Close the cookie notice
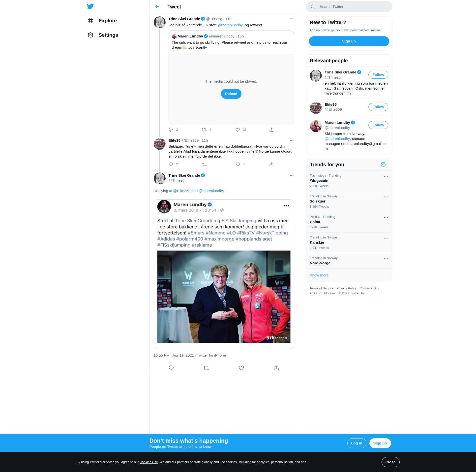The image size is (476, 472). [390, 462]
